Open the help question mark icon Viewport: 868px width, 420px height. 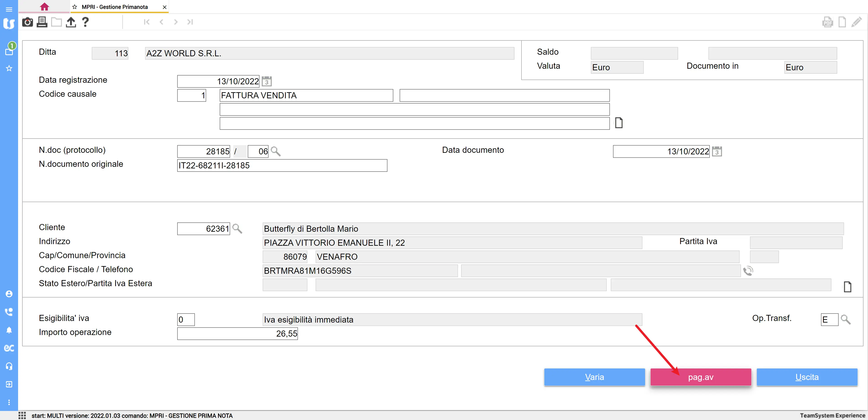coord(85,22)
